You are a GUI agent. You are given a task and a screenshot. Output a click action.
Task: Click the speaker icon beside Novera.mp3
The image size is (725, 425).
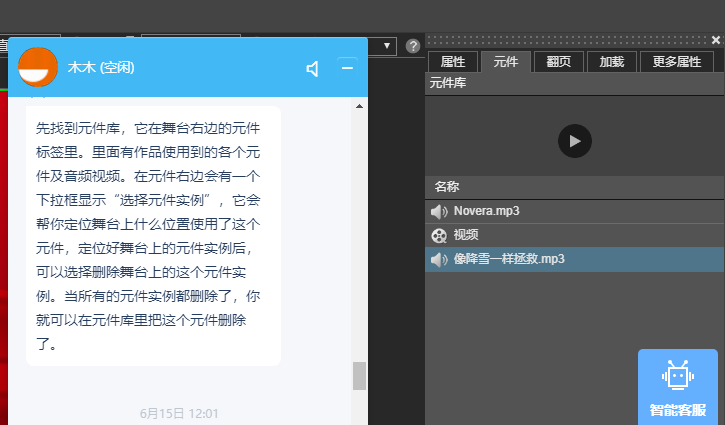pos(439,212)
